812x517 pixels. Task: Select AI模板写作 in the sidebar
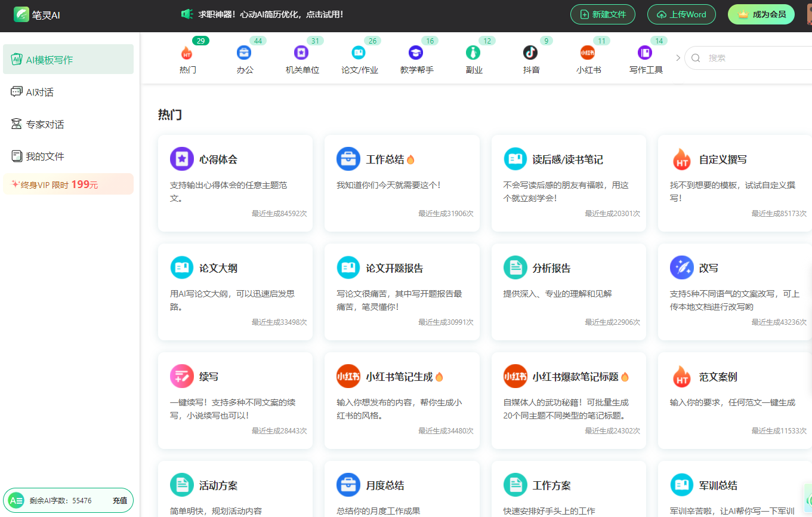[x=68, y=59]
